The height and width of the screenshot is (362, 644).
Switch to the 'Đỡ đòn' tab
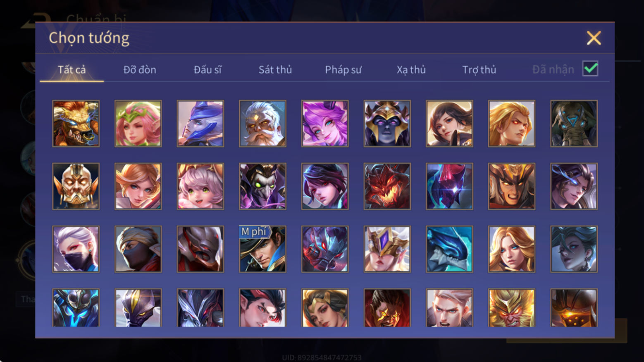pyautogui.click(x=140, y=69)
